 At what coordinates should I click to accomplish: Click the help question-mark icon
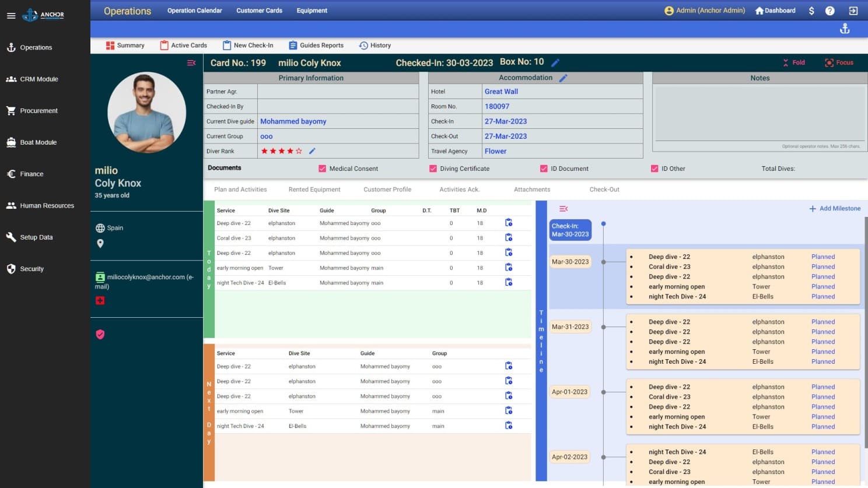(x=829, y=10)
